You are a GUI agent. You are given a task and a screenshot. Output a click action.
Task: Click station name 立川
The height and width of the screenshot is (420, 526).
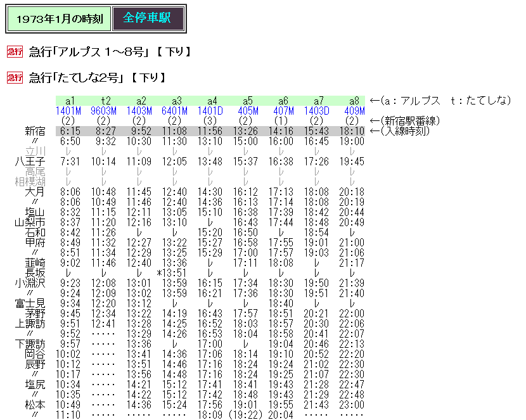point(35,151)
